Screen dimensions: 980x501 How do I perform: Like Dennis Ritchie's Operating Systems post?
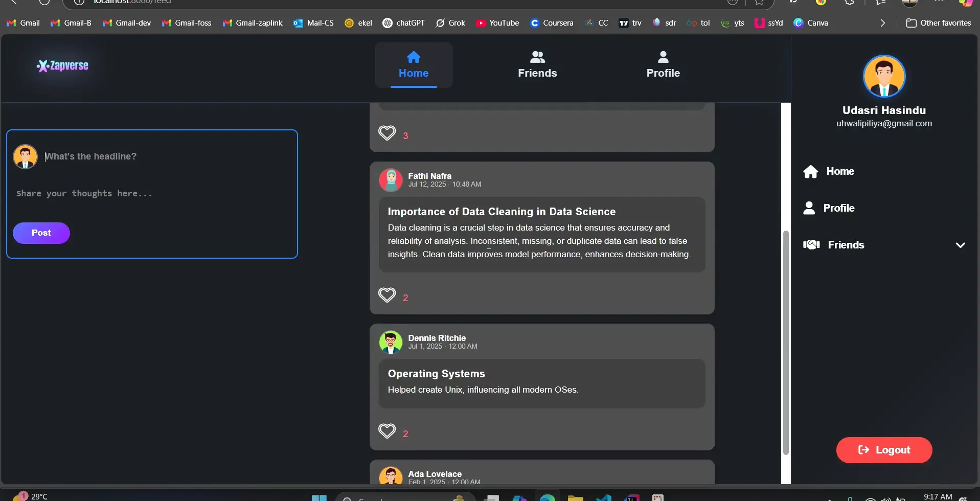click(387, 431)
